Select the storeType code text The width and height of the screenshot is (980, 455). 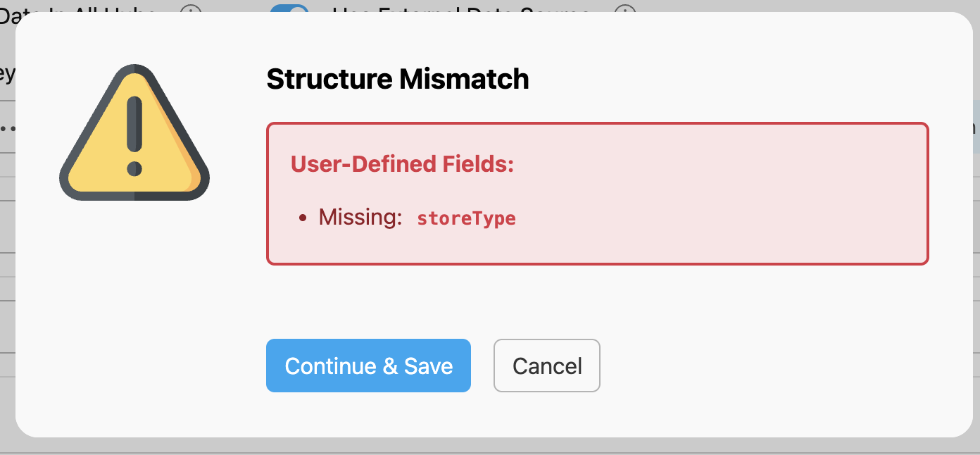(x=466, y=218)
